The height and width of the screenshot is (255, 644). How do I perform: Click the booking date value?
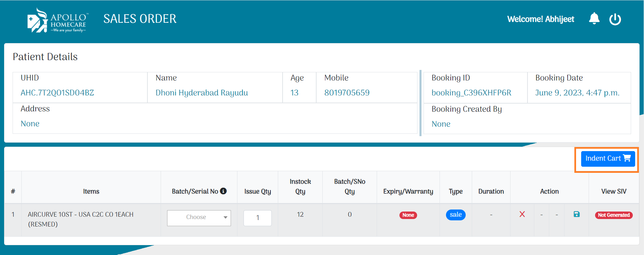pos(577,93)
